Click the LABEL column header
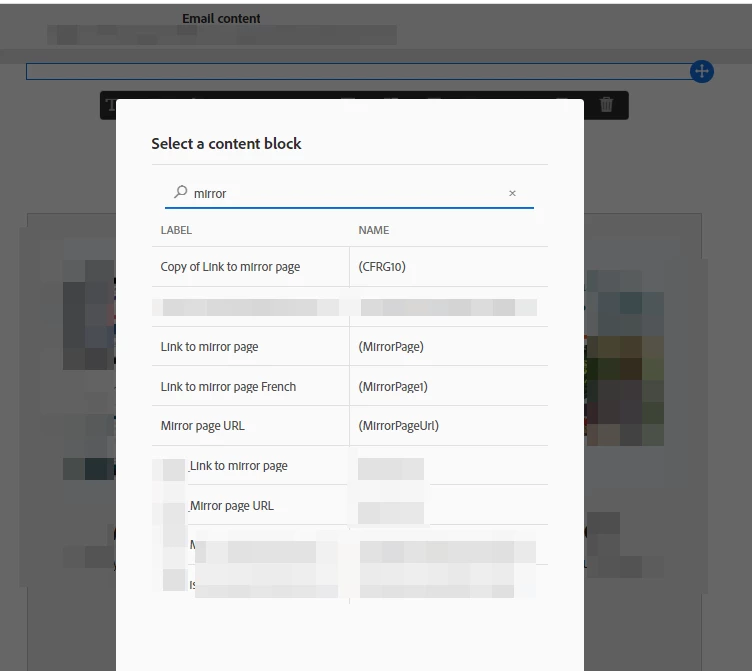 point(176,230)
